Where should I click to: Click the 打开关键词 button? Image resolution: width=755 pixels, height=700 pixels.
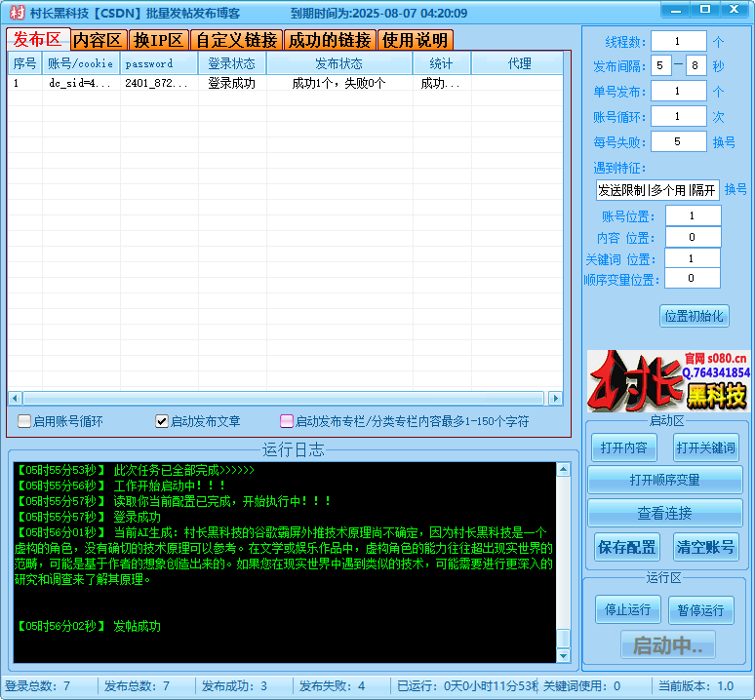click(706, 447)
